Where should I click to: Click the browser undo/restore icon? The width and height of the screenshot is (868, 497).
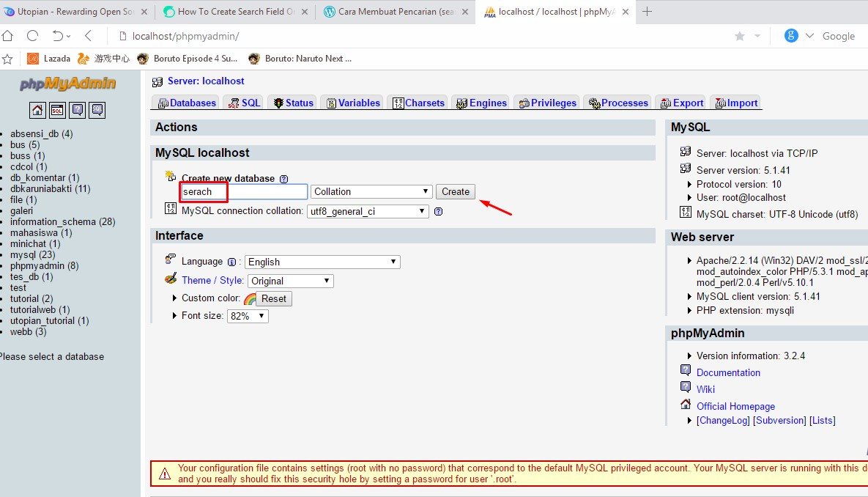pos(58,36)
